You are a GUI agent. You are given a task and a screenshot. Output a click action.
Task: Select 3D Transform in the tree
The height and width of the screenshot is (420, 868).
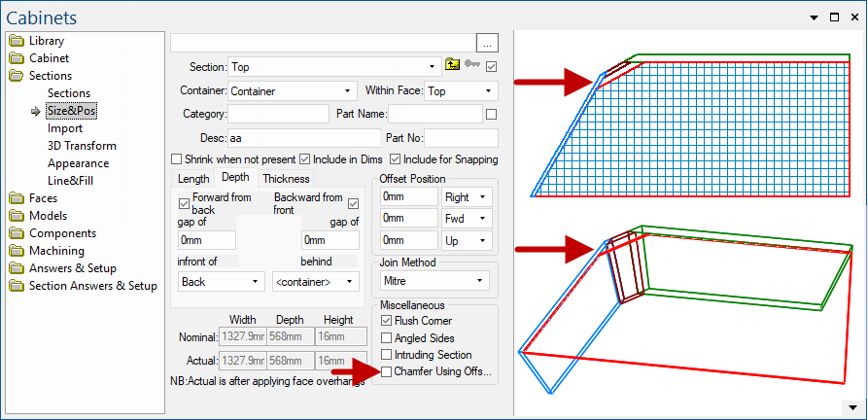coord(80,146)
